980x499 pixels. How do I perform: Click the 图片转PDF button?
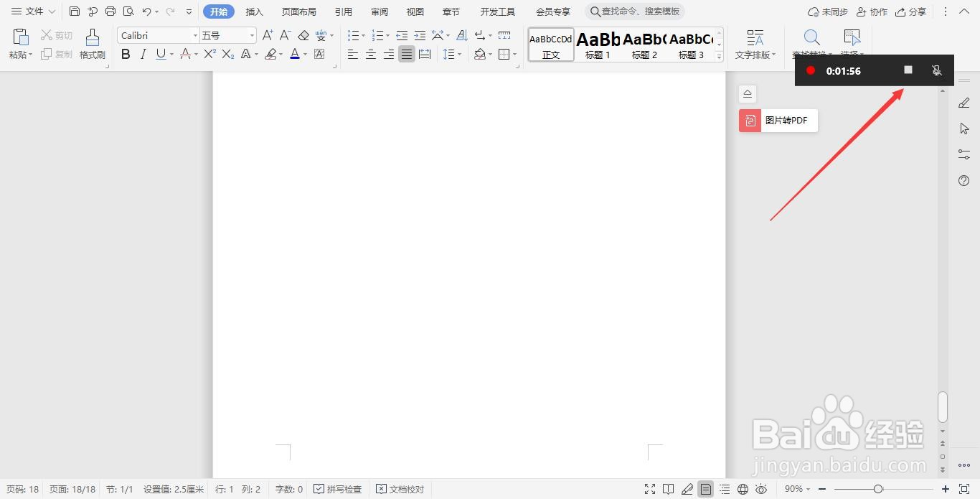coord(778,121)
